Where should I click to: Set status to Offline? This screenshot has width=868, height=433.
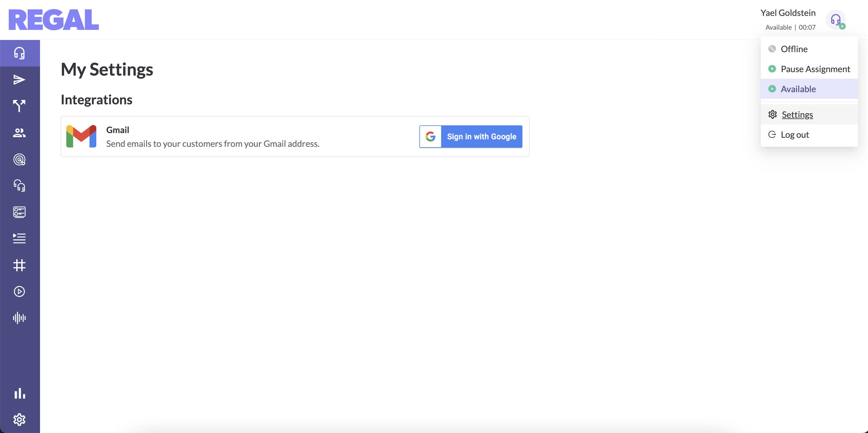[794, 49]
